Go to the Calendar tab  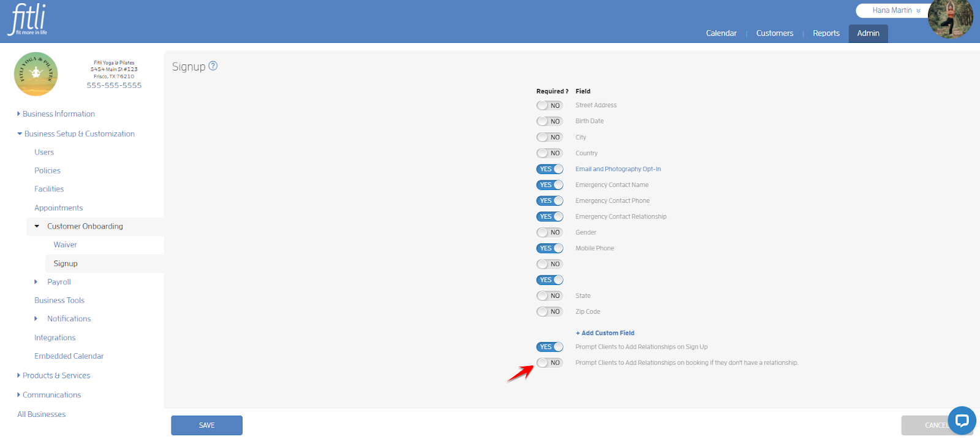click(x=721, y=33)
